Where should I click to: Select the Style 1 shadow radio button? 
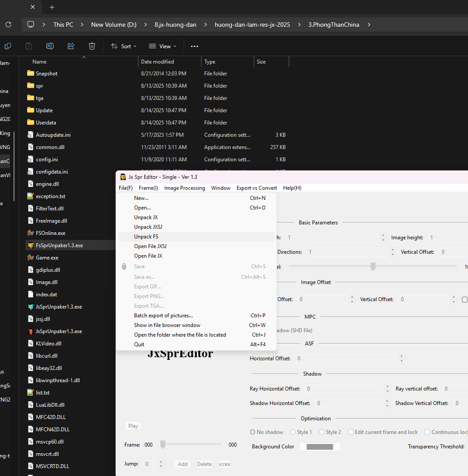click(x=293, y=432)
